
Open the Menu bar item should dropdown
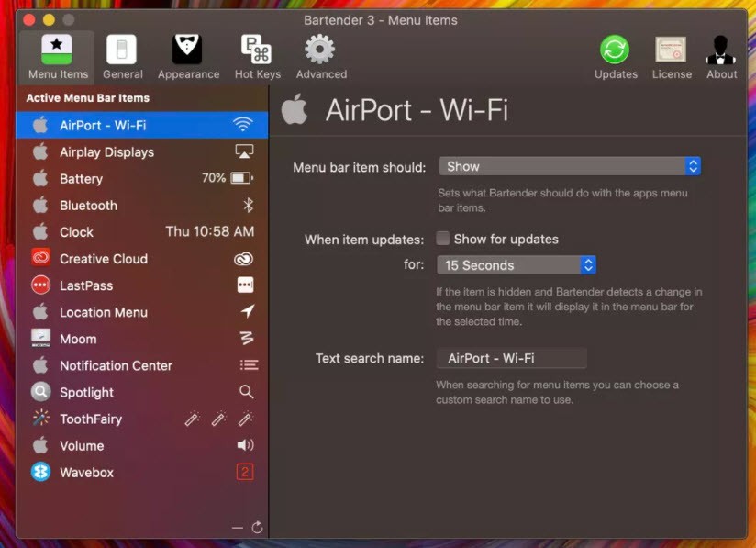coord(570,166)
